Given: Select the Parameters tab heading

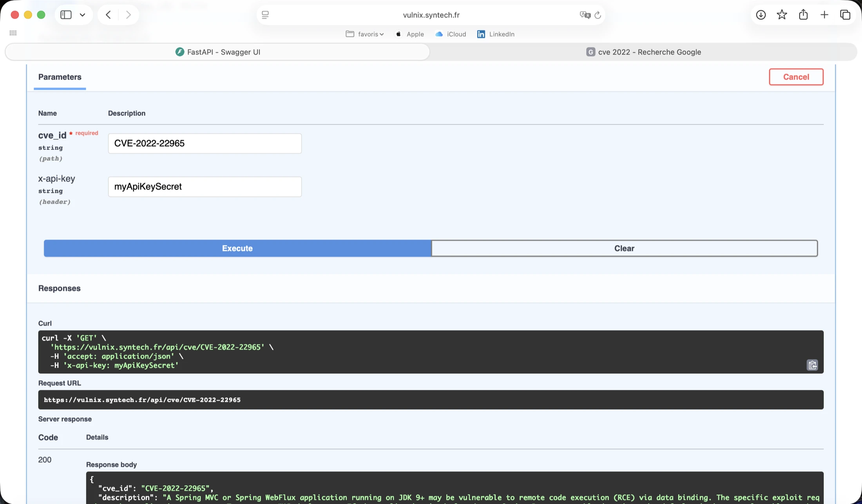Looking at the screenshot, I should (x=60, y=77).
